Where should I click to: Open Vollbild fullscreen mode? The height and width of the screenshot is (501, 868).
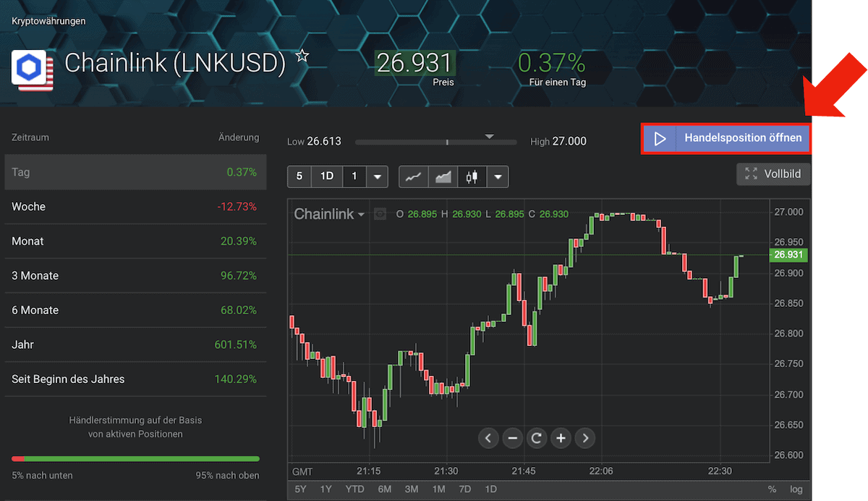coord(773,174)
